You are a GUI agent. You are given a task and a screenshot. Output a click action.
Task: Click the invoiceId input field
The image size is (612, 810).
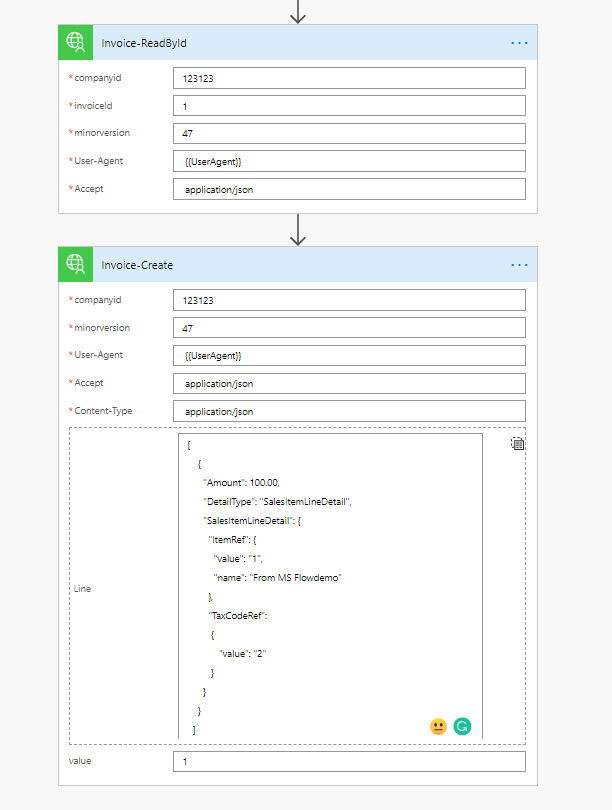coord(349,106)
